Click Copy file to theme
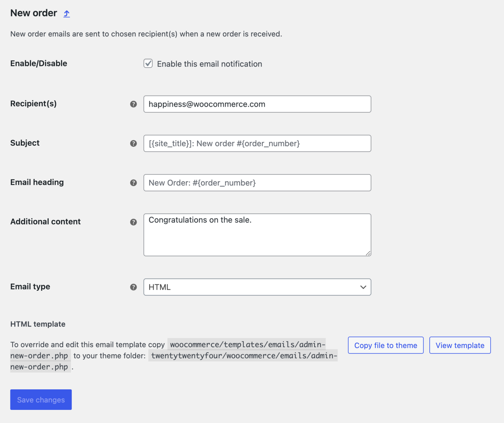504x423 pixels. click(385, 345)
